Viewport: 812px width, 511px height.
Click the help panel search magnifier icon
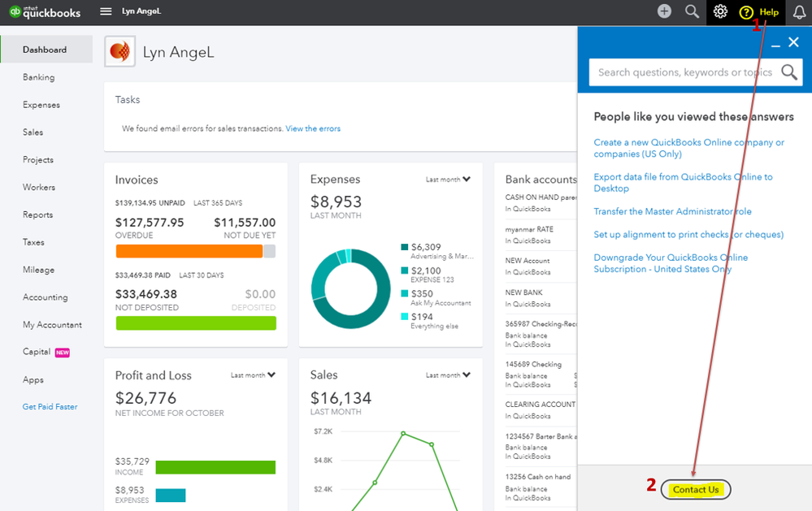pyautogui.click(x=789, y=72)
